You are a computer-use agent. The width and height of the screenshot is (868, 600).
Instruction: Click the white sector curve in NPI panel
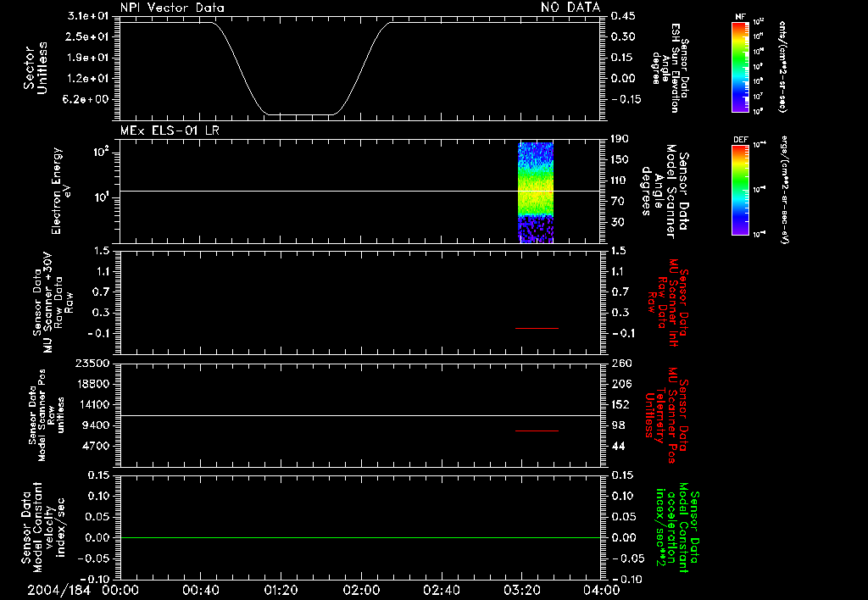pyautogui.click(x=359, y=69)
